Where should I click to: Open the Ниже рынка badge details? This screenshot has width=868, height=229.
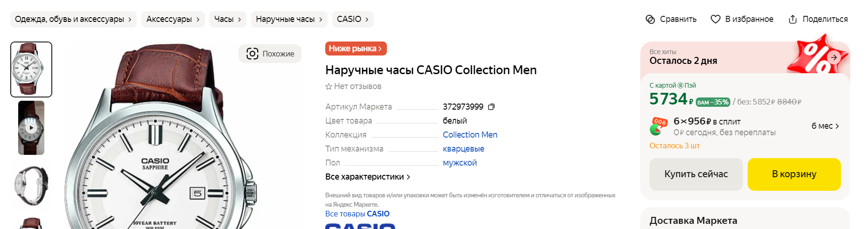pyautogui.click(x=356, y=49)
